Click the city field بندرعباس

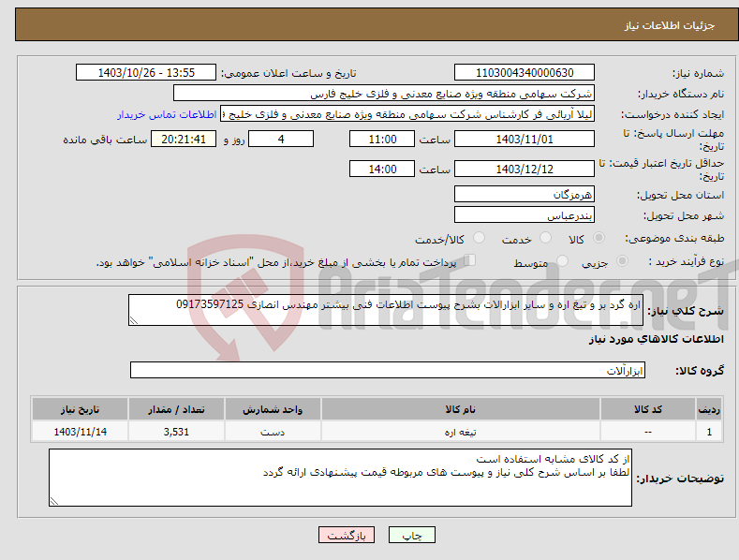(x=525, y=215)
